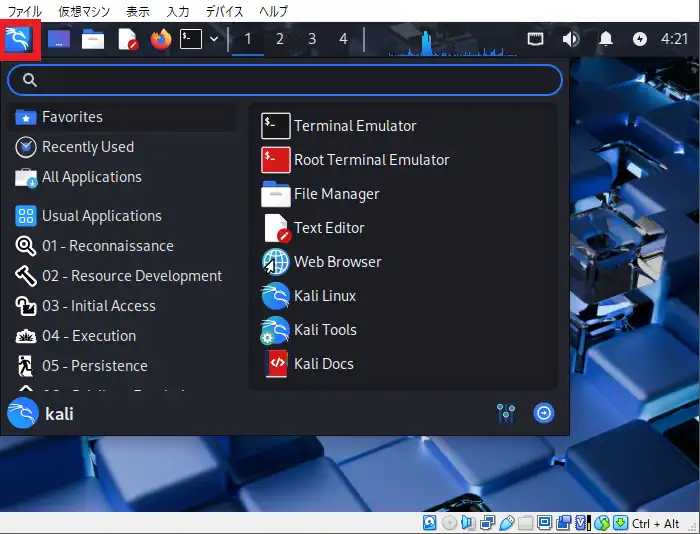Launch Web Browser from favorites
Viewport: 700px width, 534px height.
402,262
